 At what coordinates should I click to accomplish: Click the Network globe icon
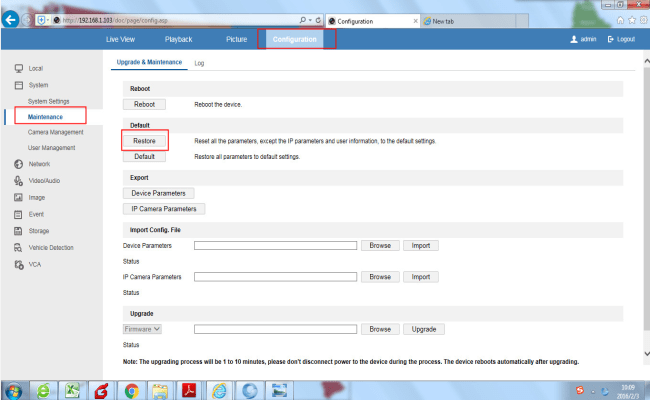click(x=18, y=163)
